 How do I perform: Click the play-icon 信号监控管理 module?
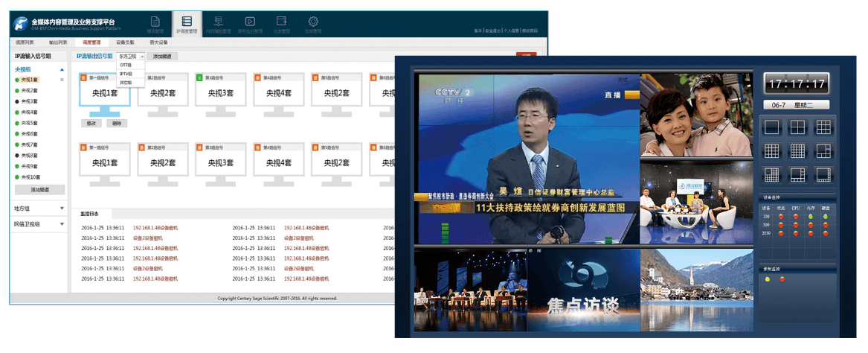(251, 23)
